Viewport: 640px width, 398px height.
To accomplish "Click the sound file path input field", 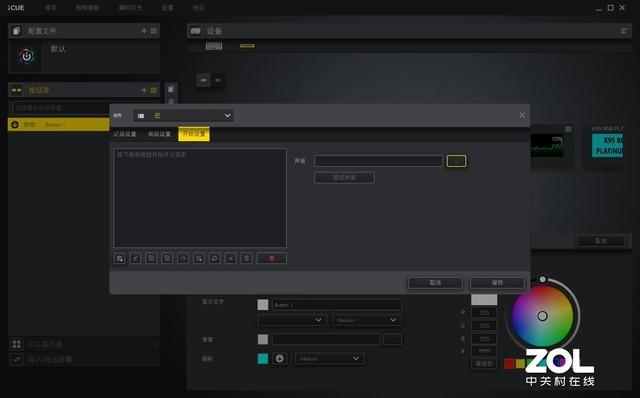I will [378, 161].
